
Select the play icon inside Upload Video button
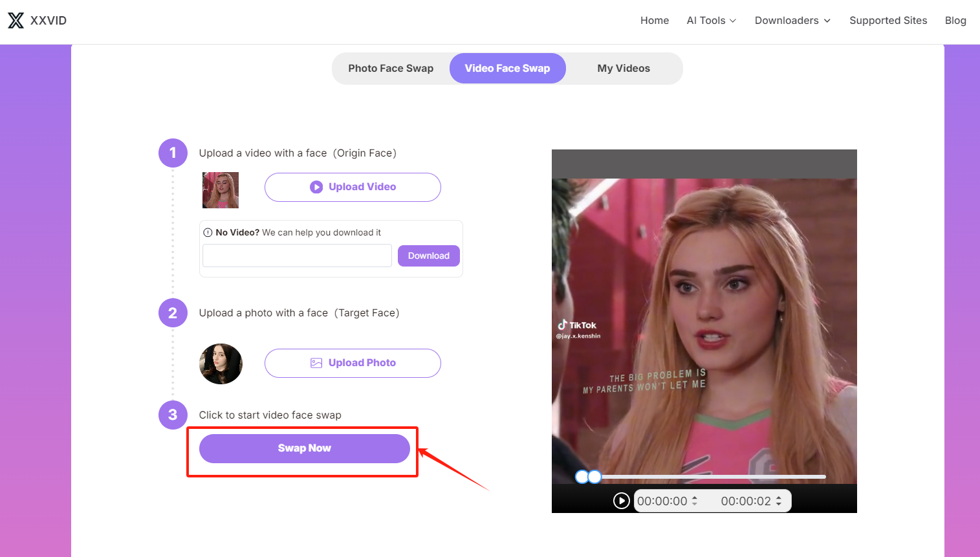coord(316,187)
